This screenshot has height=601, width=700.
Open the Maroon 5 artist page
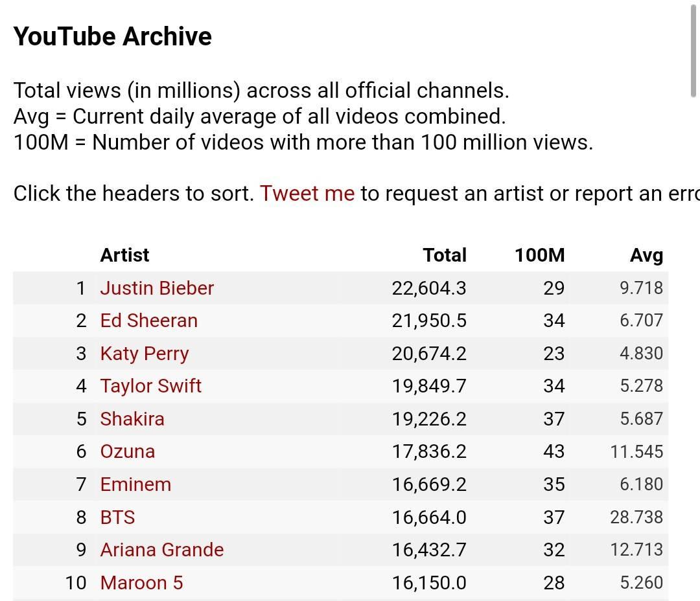click(141, 583)
